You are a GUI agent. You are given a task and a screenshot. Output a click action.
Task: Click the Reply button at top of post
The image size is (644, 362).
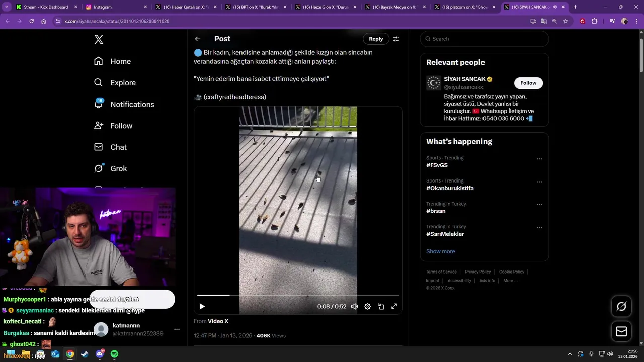tap(376, 39)
